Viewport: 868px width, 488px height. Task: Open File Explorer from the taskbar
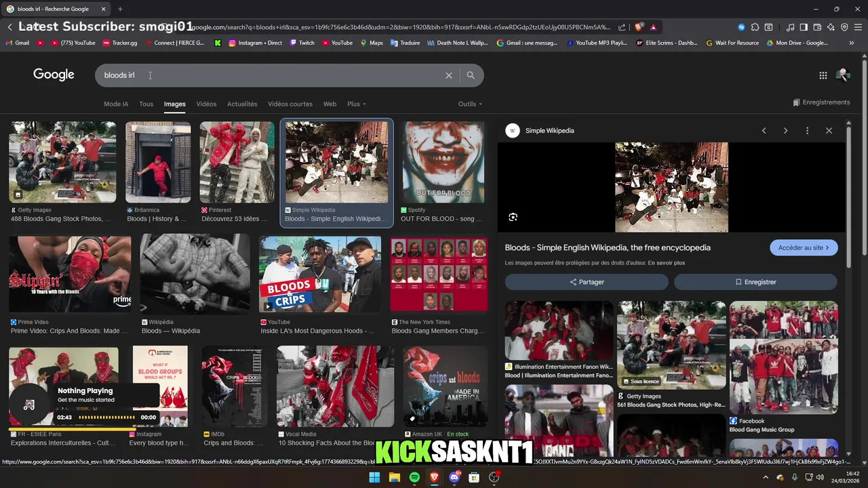tap(395, 477)
